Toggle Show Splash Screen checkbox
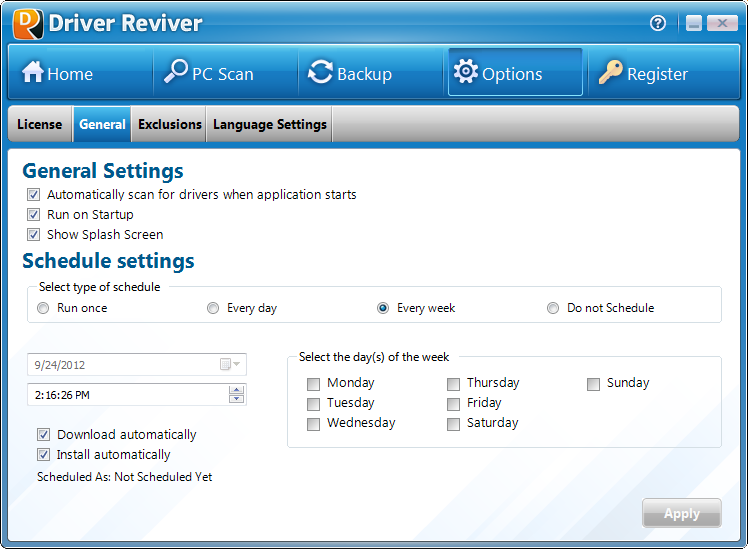Screen dimensions: 748x549 [x=33, y=235]
